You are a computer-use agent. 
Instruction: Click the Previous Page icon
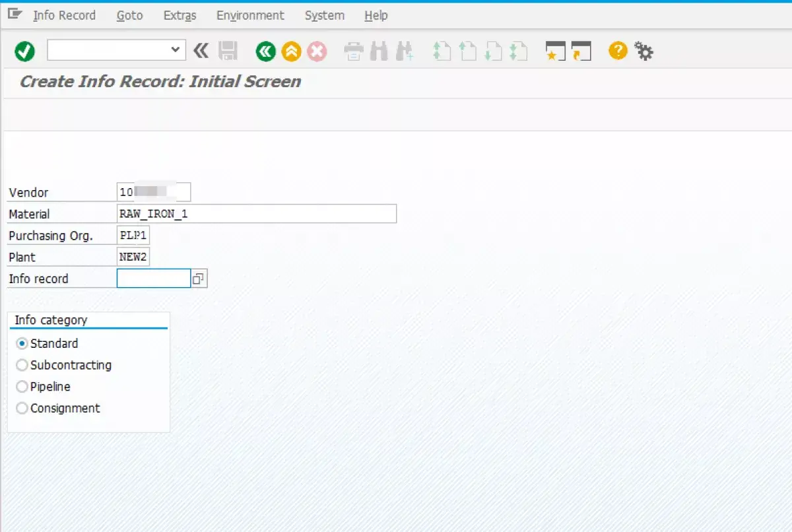[467, 51]
